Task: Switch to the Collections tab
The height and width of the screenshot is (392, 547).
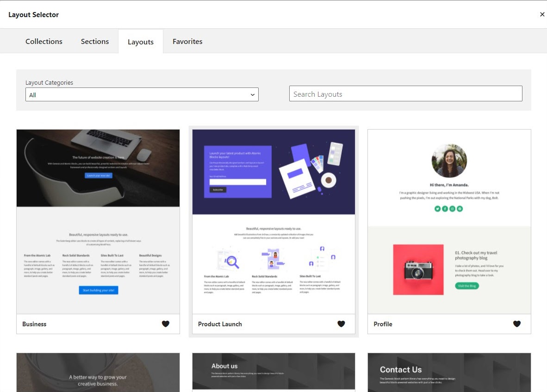Action: click(x=44, y=41)
